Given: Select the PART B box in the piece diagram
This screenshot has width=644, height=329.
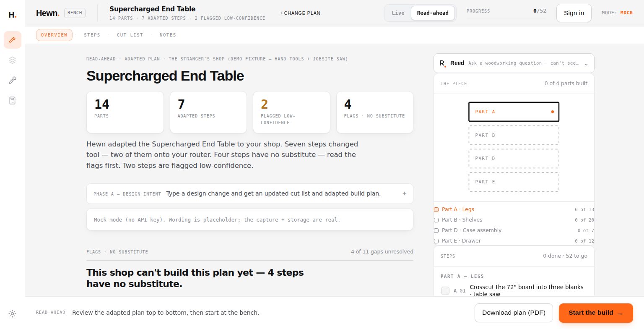Looking at the screenshot, I should point(514,135).
